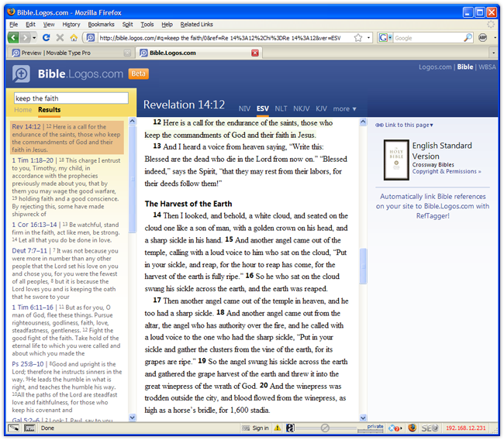Click the forward navigation arrow
Screen dimensions: 504x440
(x=25, y=38)
